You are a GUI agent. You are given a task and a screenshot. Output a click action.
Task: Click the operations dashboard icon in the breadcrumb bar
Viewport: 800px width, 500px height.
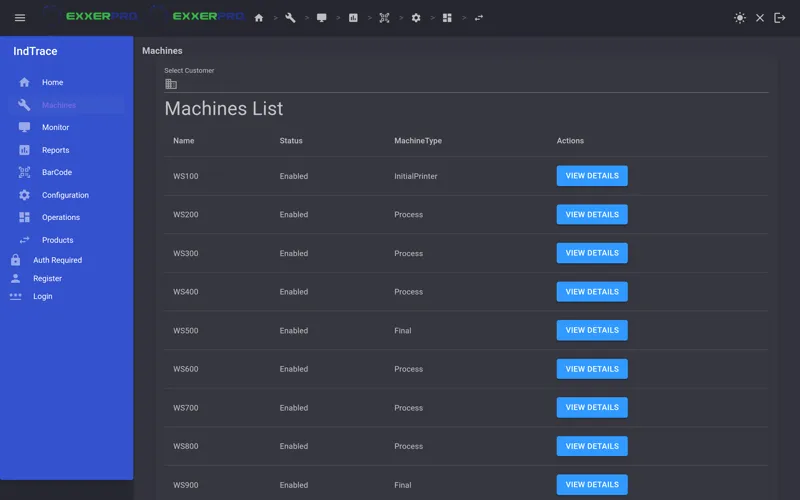pyautogui.click(x=447, y=18)
